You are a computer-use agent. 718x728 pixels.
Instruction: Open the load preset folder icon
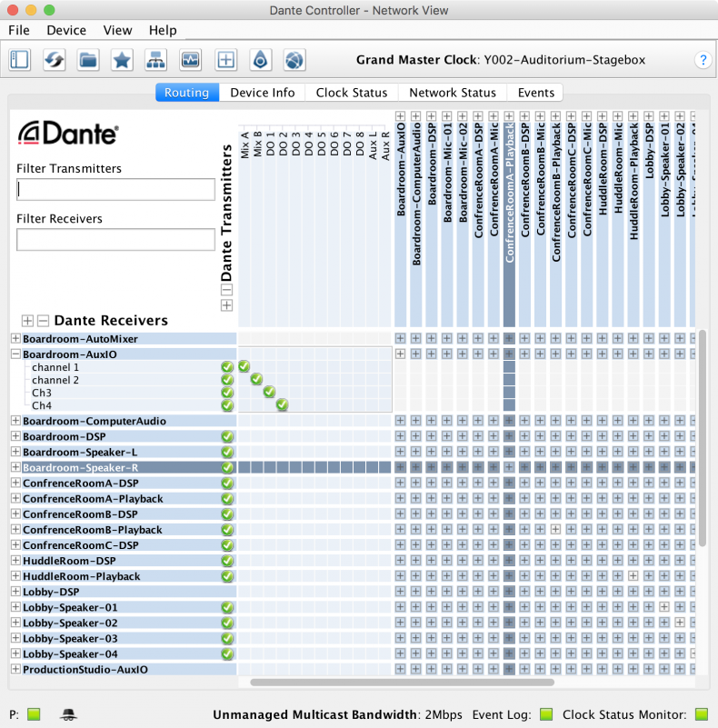(88, 60)
